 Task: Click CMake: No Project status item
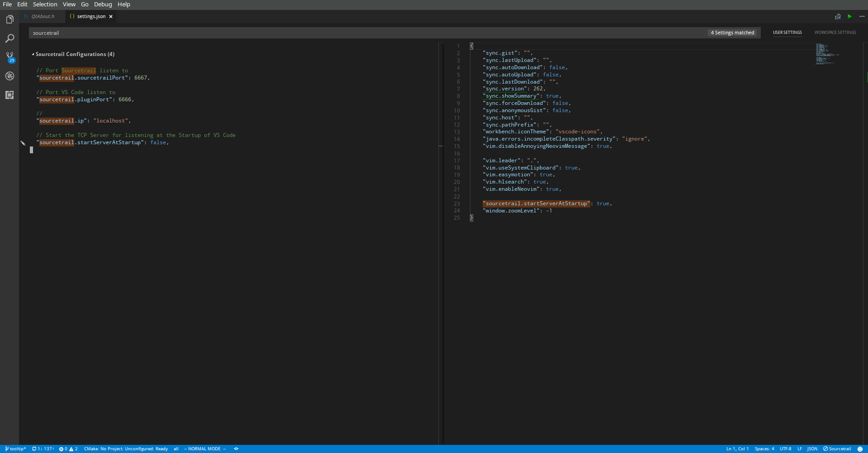click(x=126, y=449)
